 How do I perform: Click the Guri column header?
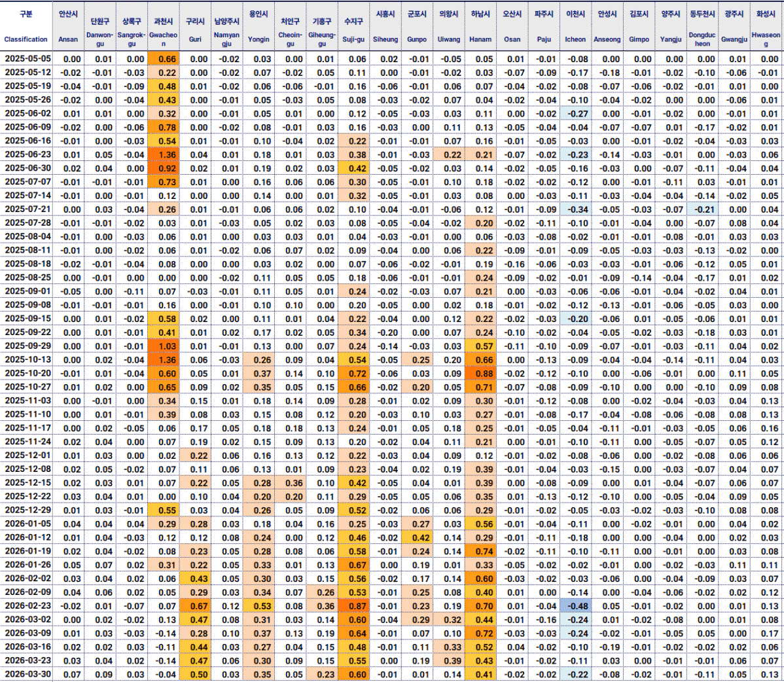click(x=196, y=26)
